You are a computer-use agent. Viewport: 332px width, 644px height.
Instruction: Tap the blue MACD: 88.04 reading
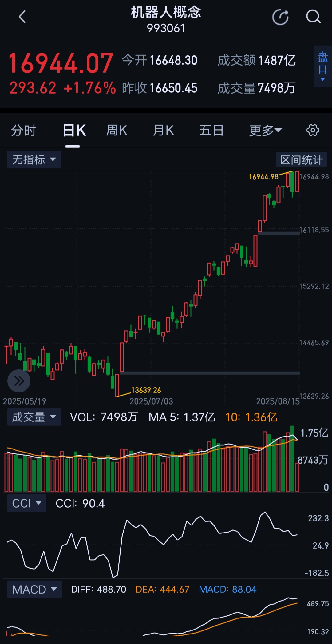click(x=227, y=589)
